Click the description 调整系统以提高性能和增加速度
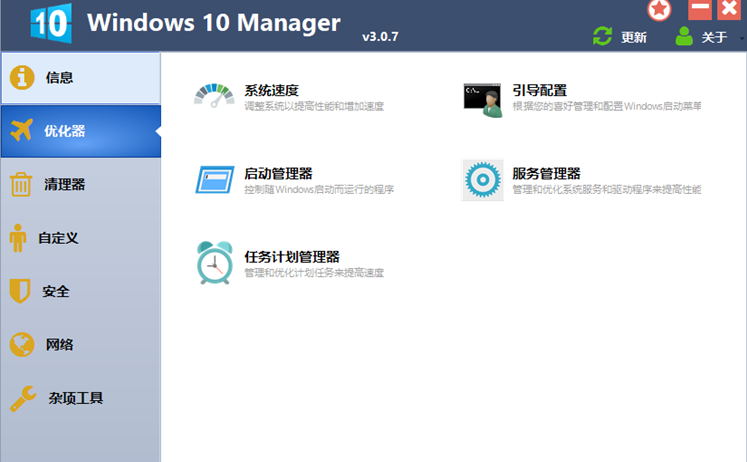The width and height of the screenshot is (747, 462). [x=314, y=106]
